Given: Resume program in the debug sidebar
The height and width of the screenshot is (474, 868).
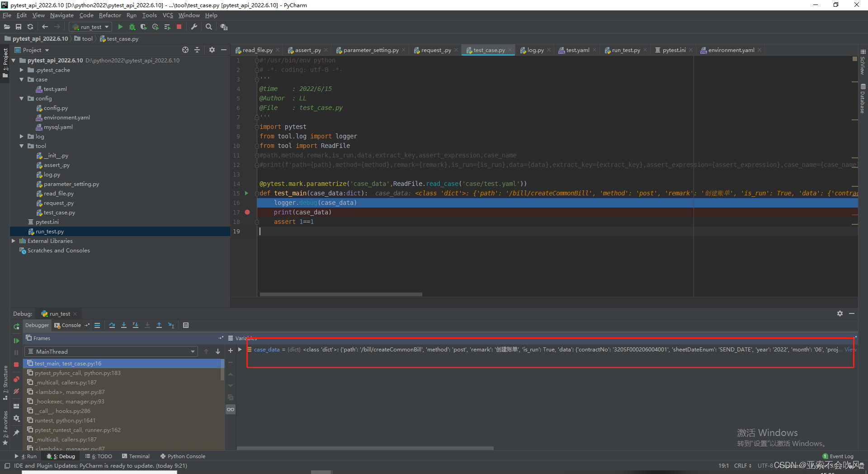Looking at the screenshot, I should point(16,341).
